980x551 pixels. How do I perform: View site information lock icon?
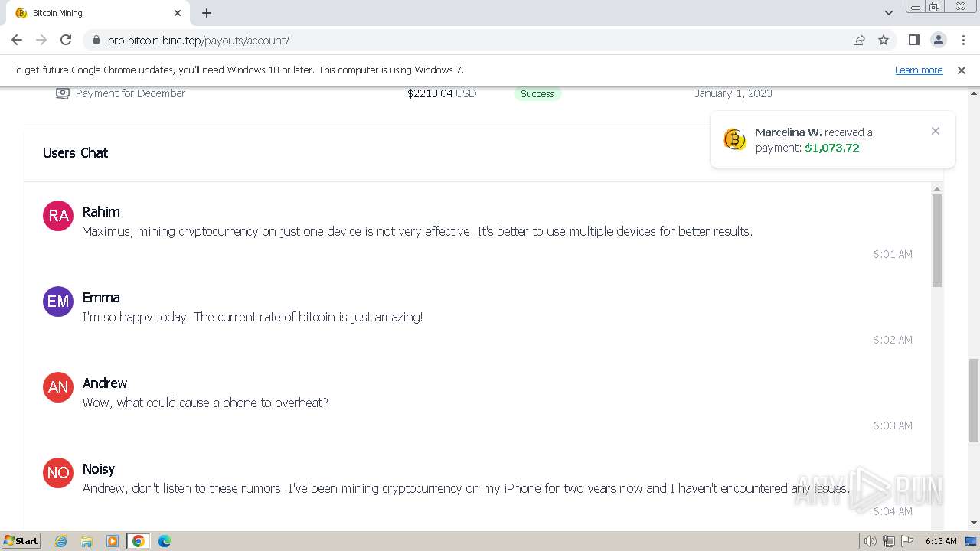96,40
